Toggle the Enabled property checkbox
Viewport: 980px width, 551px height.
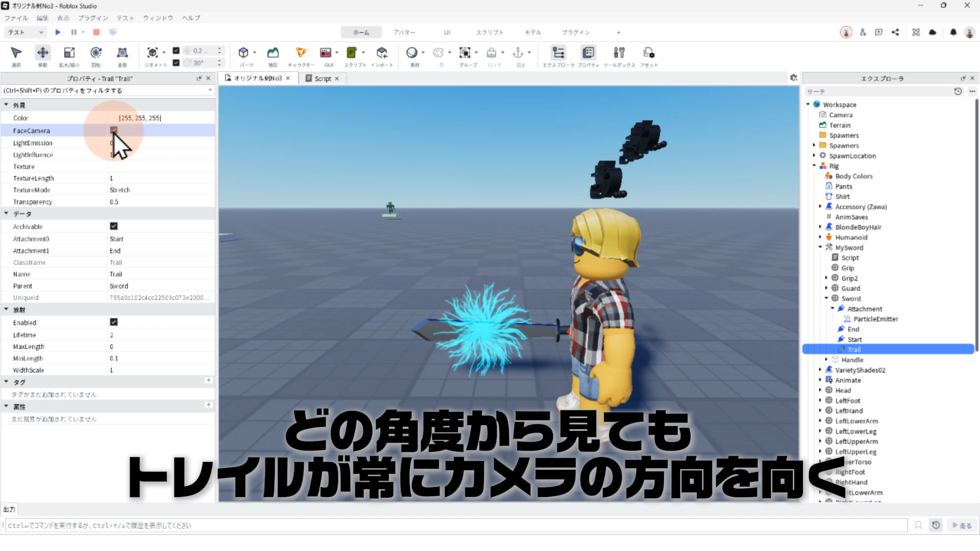(x=114, y=322)
